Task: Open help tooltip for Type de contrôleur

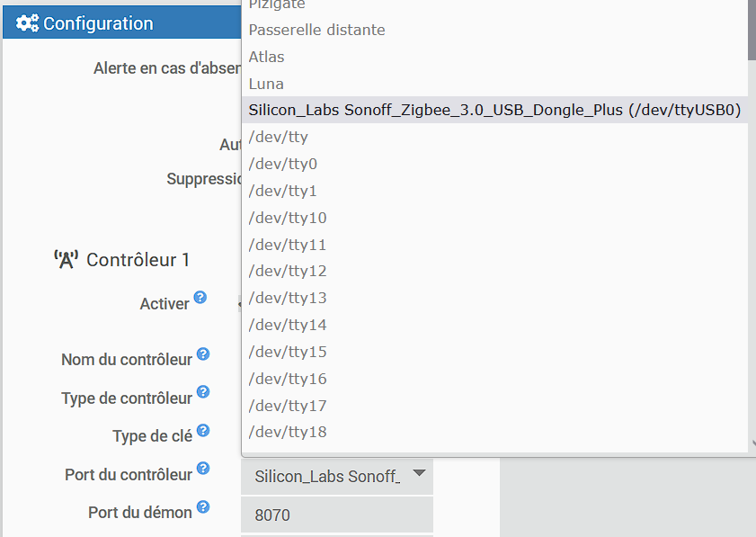Action: coord(203,392)
